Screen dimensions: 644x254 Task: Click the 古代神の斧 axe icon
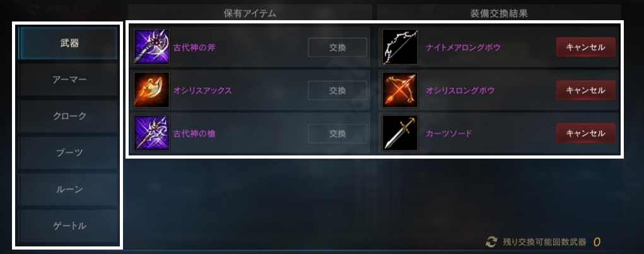pos(151,47)
